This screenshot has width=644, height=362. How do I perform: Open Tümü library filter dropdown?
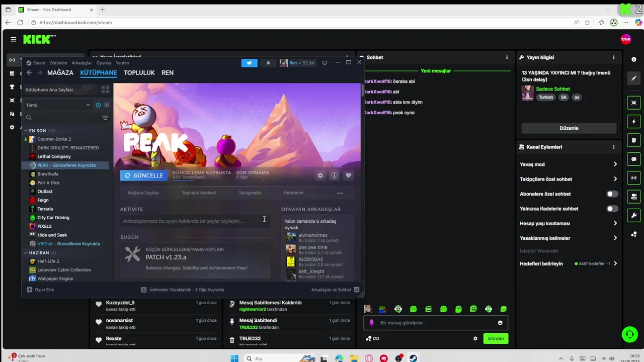[58, 105]
